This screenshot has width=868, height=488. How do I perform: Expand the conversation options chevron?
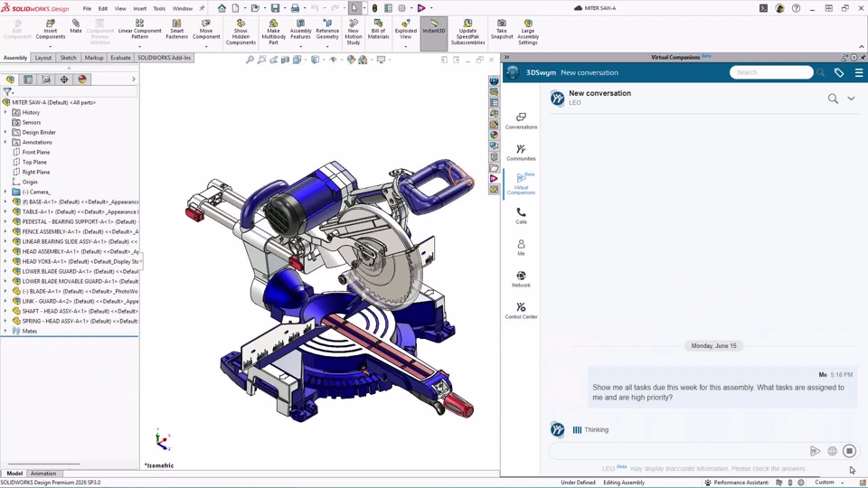(851, 99)
